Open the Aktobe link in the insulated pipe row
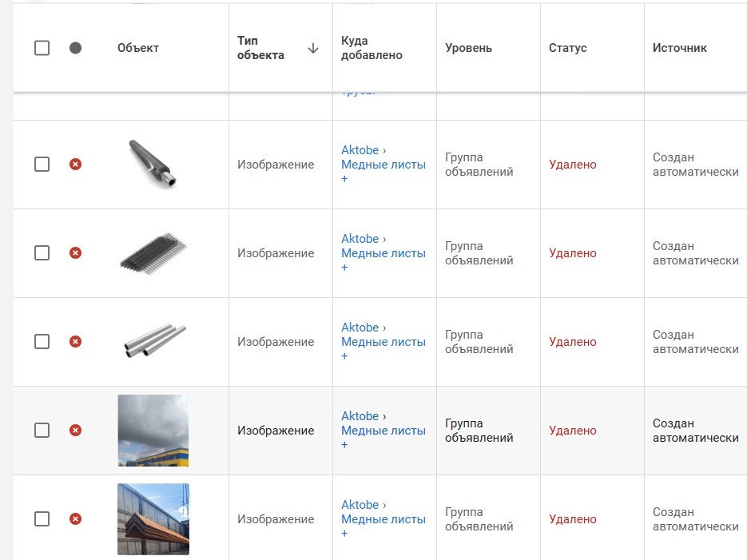The image size is (747, 560). (360, 150)
